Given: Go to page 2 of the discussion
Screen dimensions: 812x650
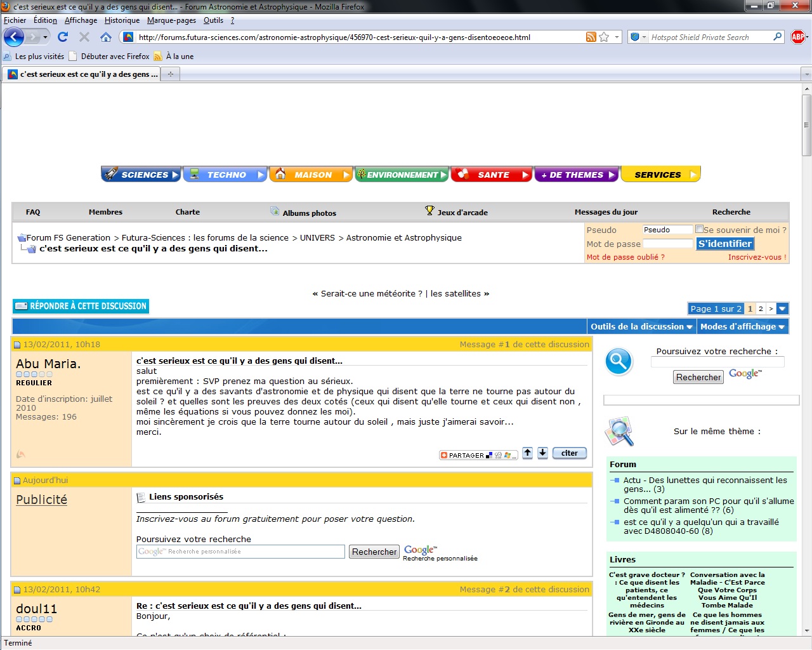Looking at the screenshot, I should pos(761,309).
